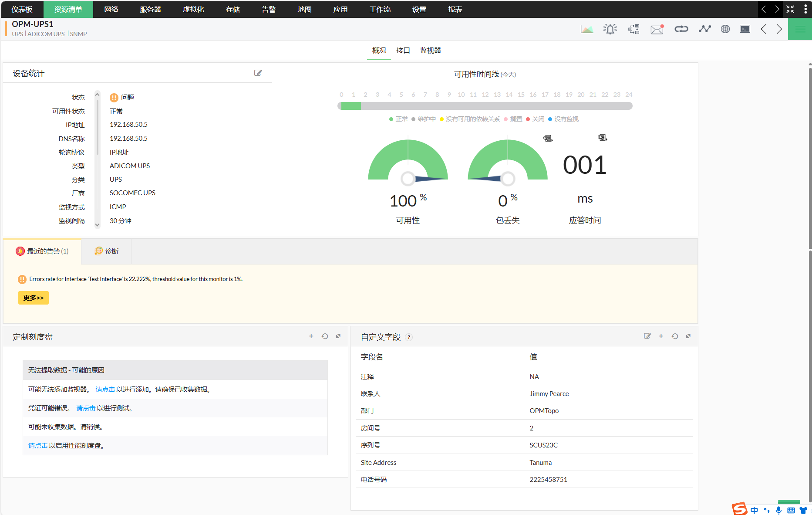The height and width of the screenshot is (515, 812).
Task: Open the 告警 menu in top navigation
Action: pos(269,9)
